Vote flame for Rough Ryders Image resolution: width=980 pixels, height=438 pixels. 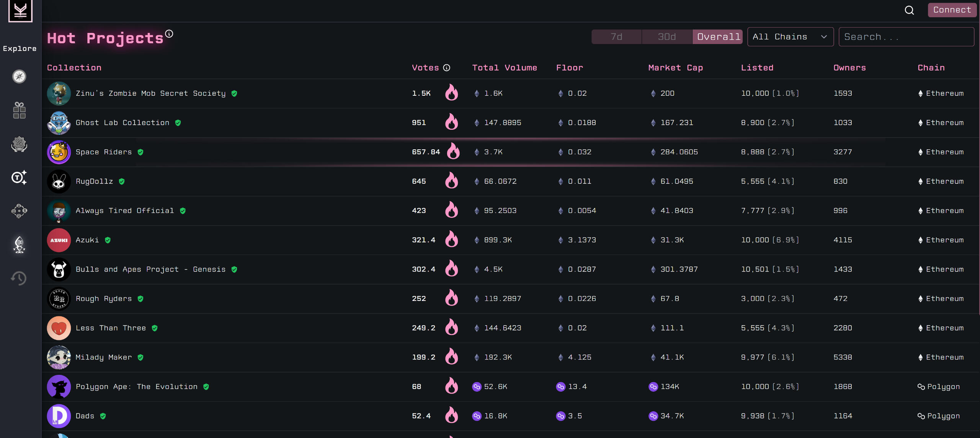coord(452,298)
